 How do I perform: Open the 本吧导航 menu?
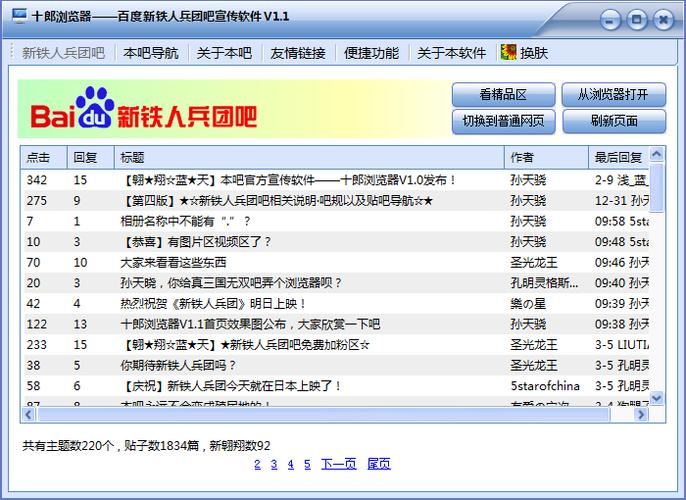point(150,53)
